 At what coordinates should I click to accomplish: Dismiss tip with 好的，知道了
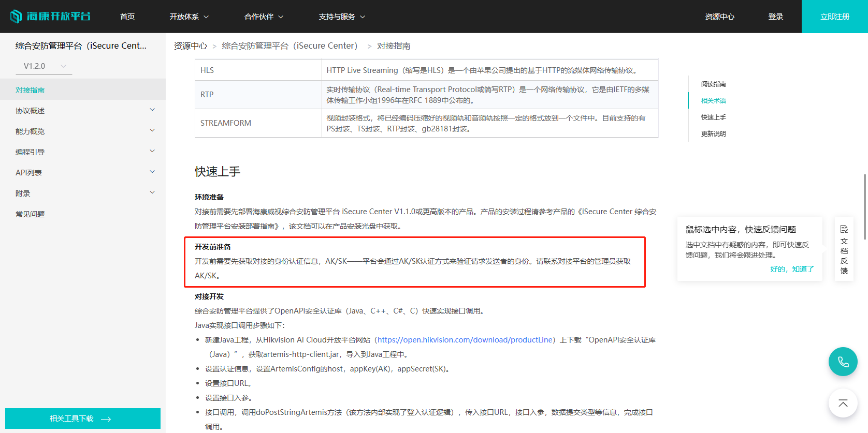click(x=792, y=269)
